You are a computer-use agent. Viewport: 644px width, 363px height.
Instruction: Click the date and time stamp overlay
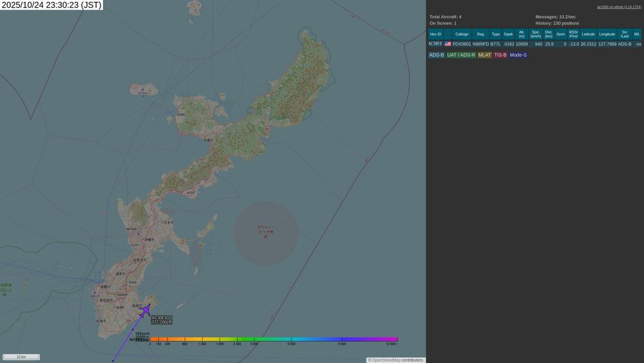[52, 5]
